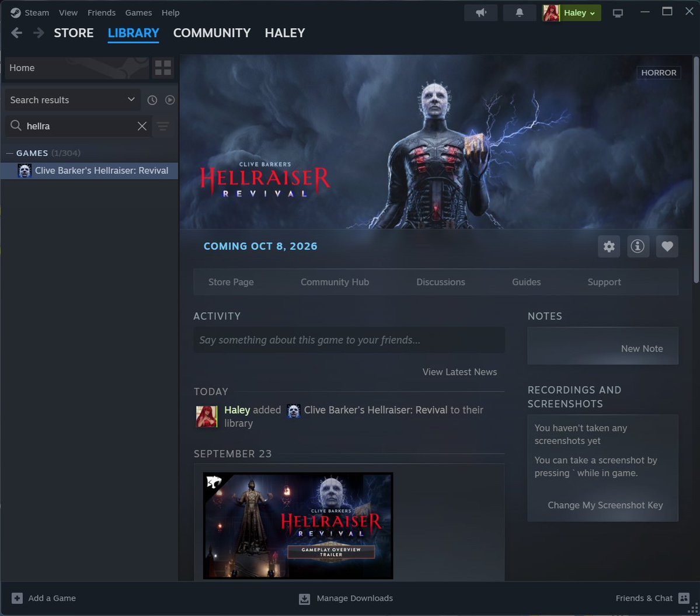Switch library to grid collections view icon
The height and width of the screenshot is (616, 700).
163,68
